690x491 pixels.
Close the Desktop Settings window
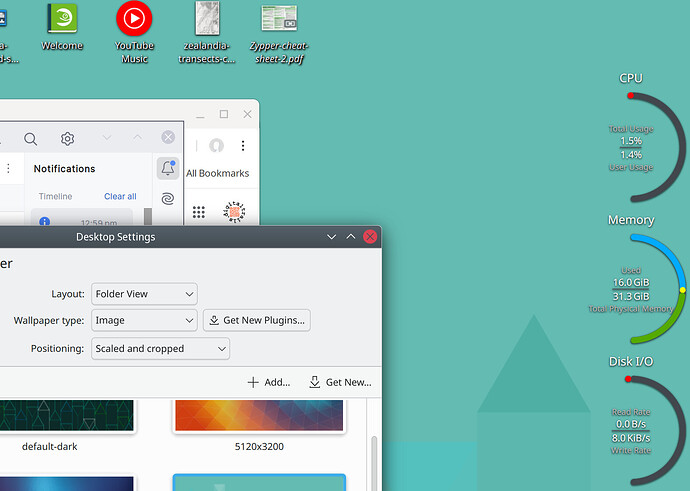pyautogui.click(x=370, y=237)
